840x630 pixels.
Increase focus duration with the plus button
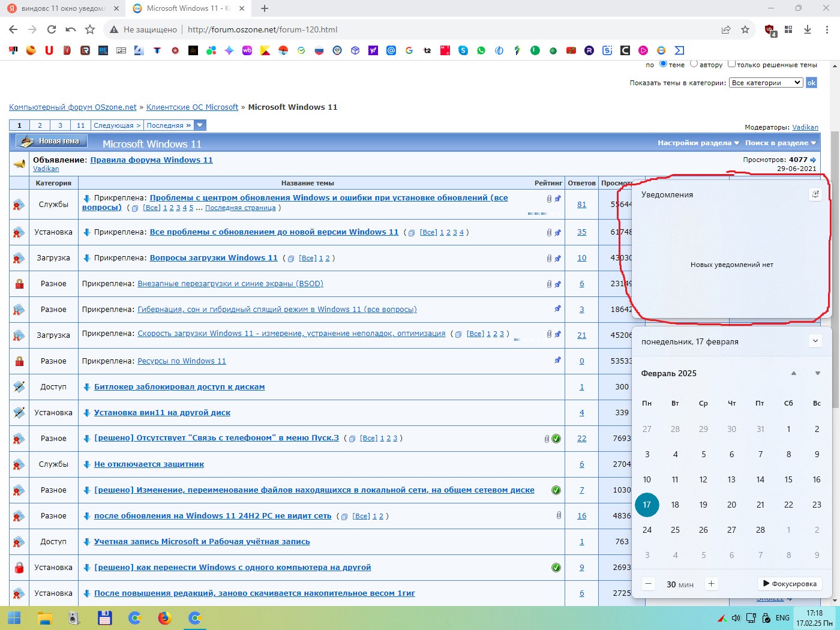tap(711, 584)
